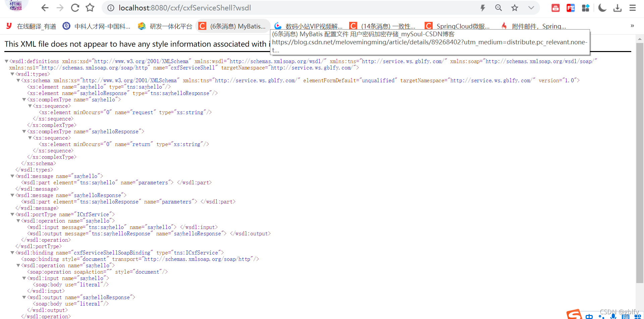This screenshot has width=644, height=319.
Task: Click the soap:operation soapAction line
Action: (x=97, y=272)
